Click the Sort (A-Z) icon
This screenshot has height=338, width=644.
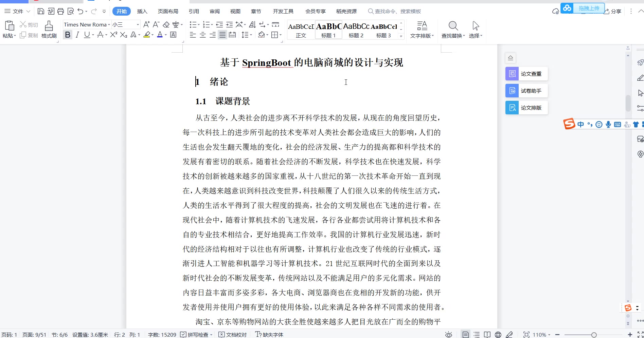(x=252, y=24)
